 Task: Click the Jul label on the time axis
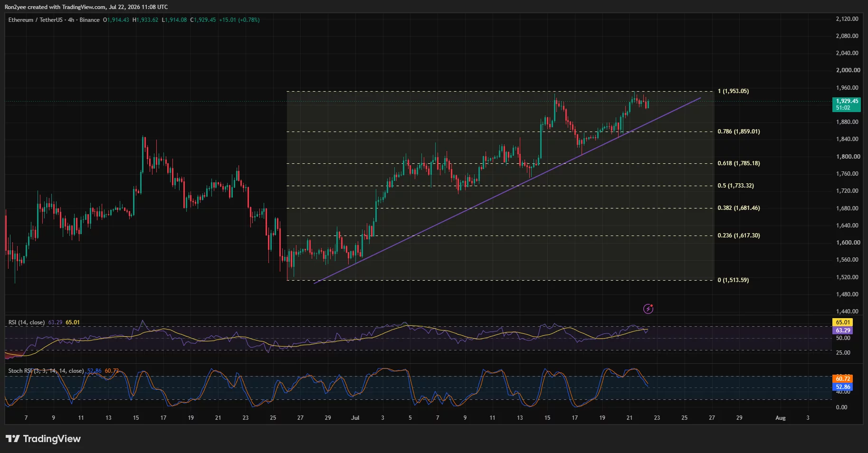(x=355, y=418)
